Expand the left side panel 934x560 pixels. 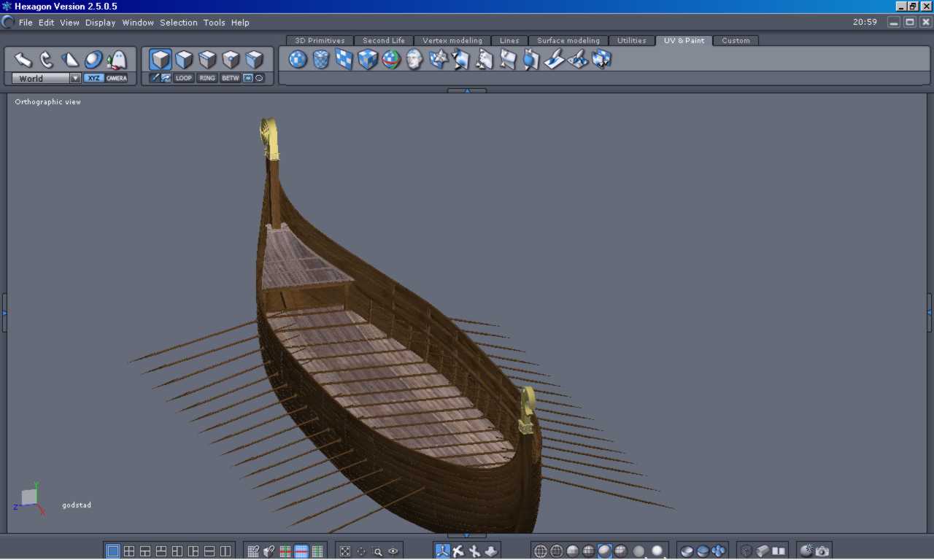(4, 313)
